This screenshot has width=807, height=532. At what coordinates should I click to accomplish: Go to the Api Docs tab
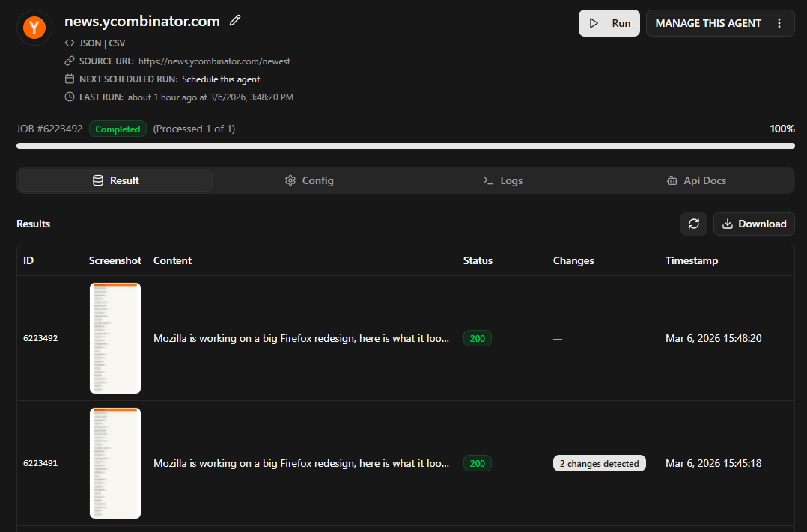click(x=695, y=180)
